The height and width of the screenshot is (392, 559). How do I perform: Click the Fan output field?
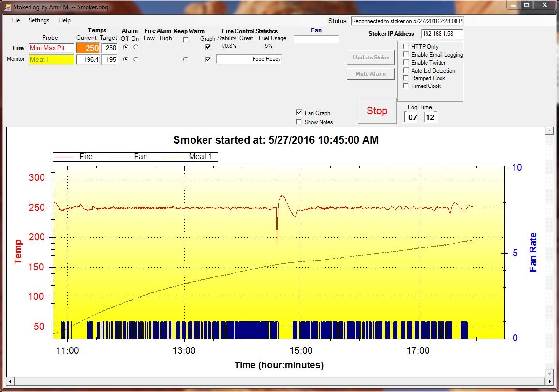[317, 39]
